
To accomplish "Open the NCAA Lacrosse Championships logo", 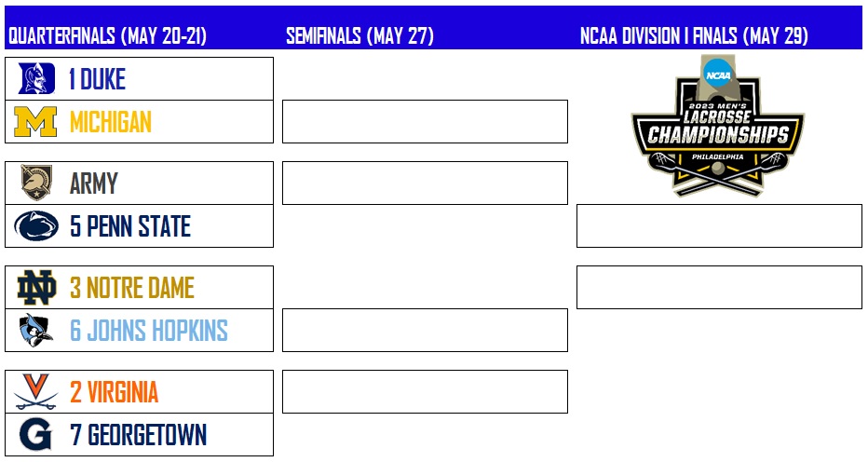I will click(718, 126).
